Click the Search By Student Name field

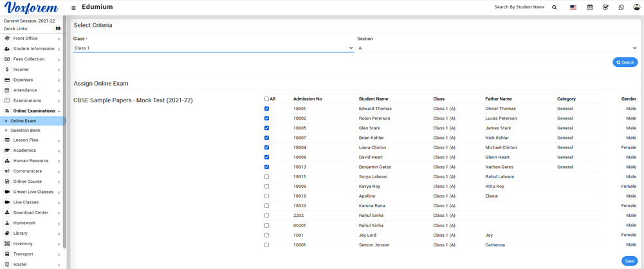pyautogui.click(x=519, y=7)
